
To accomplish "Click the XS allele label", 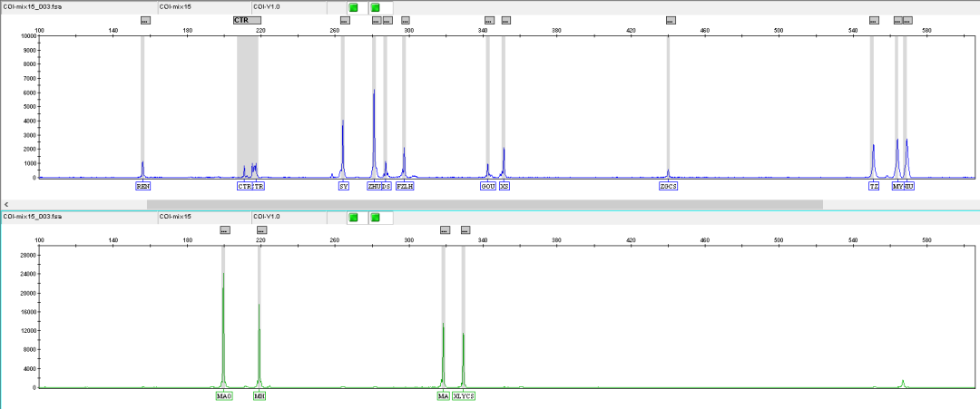I will [x=505, y=186].
